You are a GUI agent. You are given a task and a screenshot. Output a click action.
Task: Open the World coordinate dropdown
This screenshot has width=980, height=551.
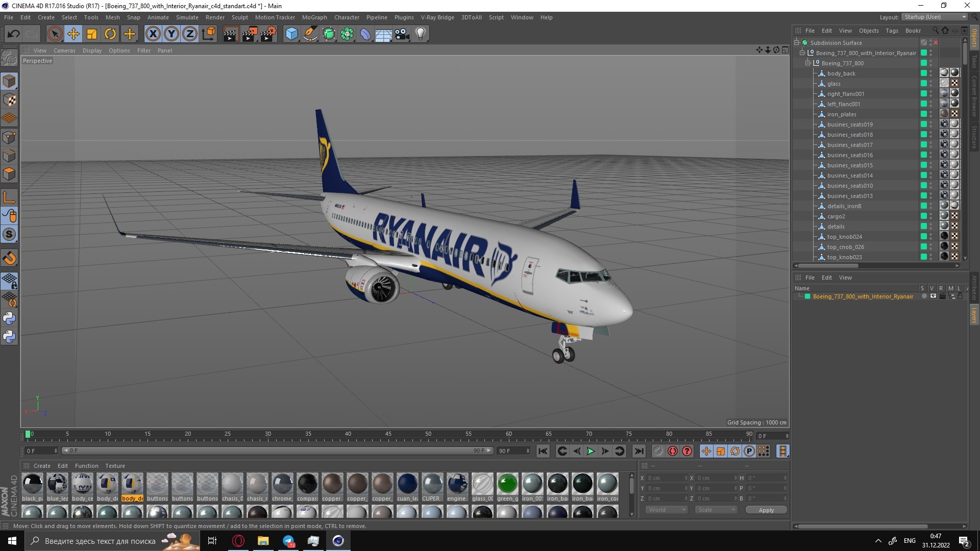tap(667, 510)
